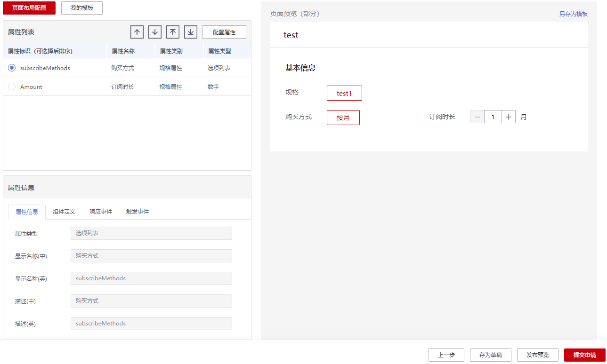Click the 另存为模板 link
This screenshot has width=607, height=364.
pyautogui.click(x=574, y=14)
